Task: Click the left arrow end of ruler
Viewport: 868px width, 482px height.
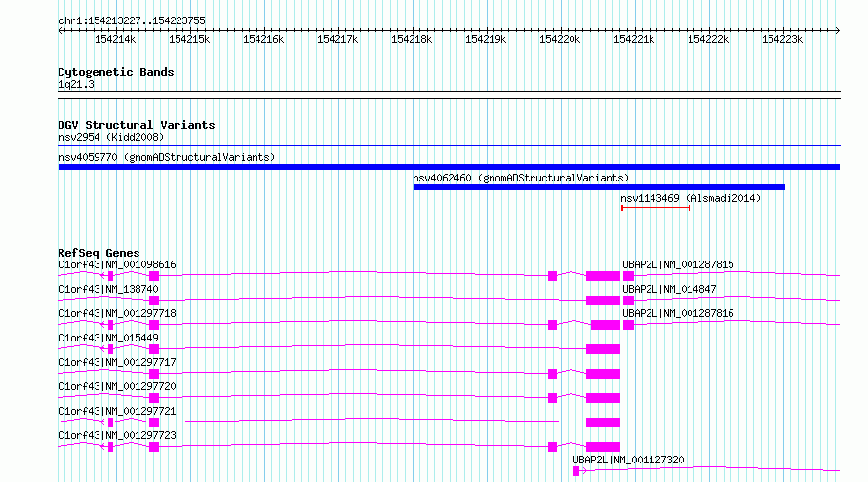Action: click(60, 31)
